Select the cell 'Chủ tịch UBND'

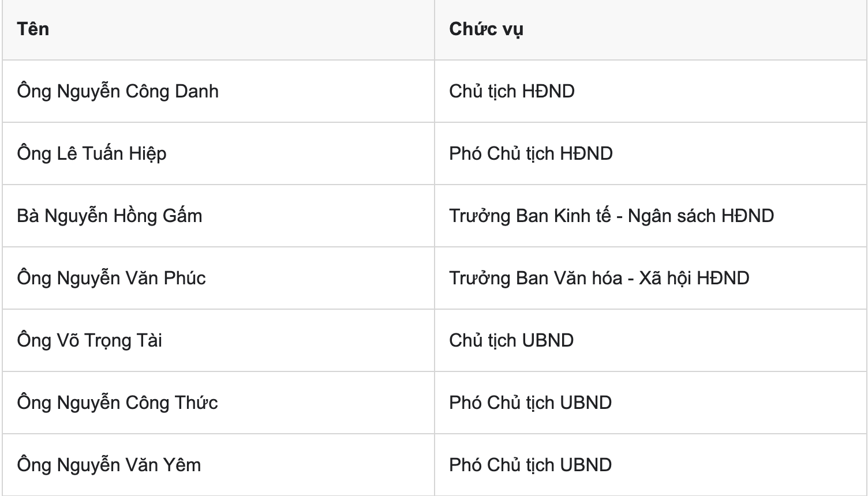point(511,340)
